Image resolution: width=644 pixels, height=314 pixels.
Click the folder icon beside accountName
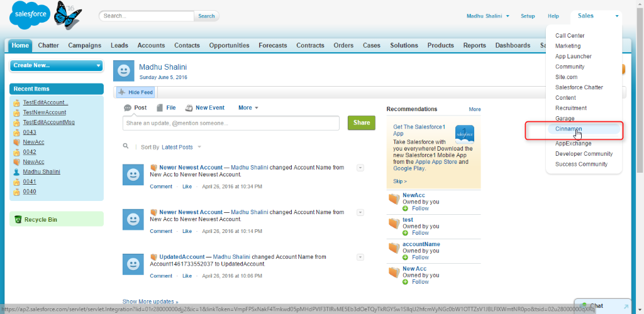(x=394, y=248)
